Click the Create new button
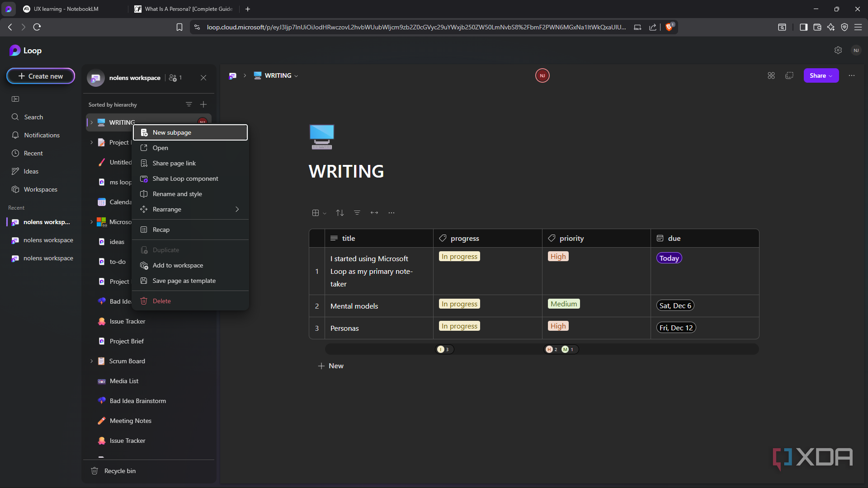The image size is (868, 488). tap(41, 76)
